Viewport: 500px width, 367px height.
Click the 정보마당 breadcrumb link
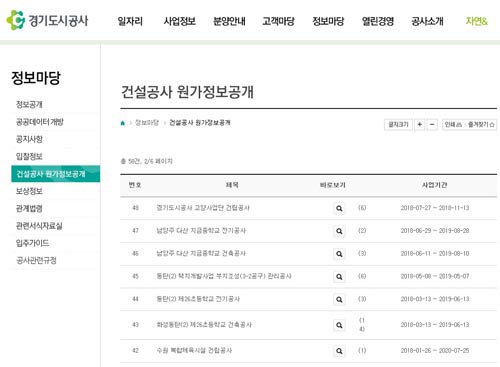point(147,123)
